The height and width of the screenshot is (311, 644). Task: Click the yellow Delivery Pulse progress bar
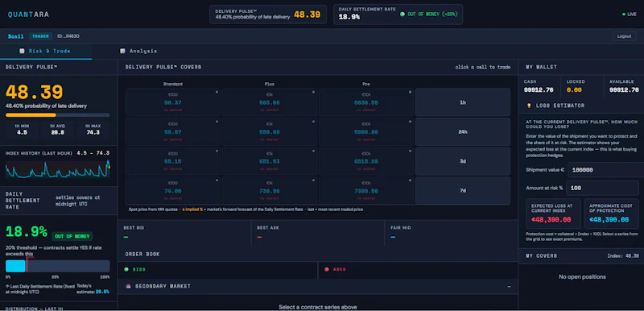pyautogui.click(x=57, y=115)
